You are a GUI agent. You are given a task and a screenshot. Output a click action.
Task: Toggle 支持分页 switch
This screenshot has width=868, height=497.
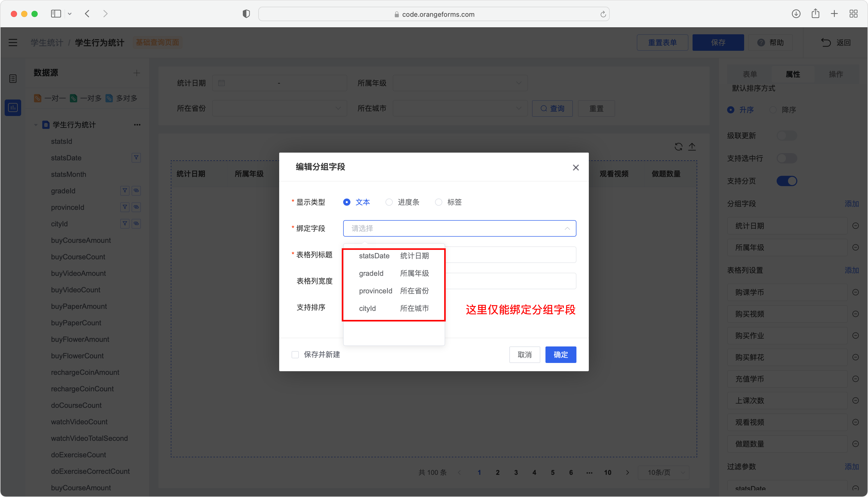tap(786, 181)
